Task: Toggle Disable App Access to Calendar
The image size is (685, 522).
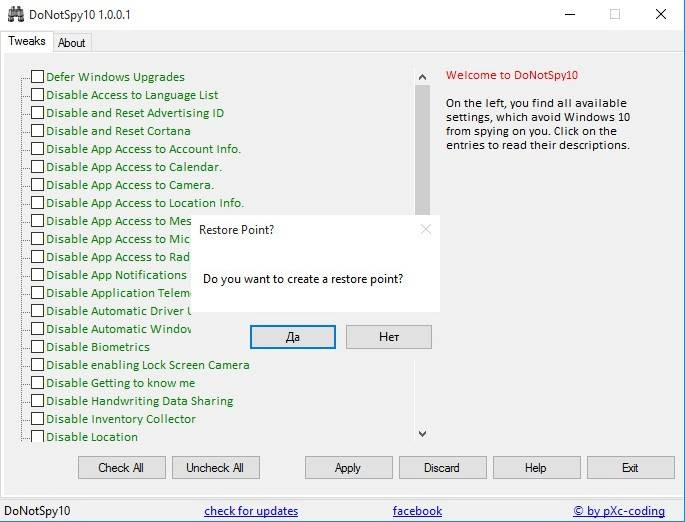Action: 38,166
